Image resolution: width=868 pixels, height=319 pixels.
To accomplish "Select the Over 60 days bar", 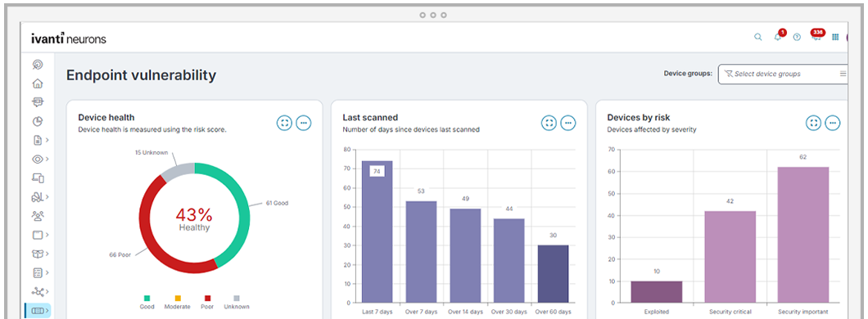I will point(553,274).
